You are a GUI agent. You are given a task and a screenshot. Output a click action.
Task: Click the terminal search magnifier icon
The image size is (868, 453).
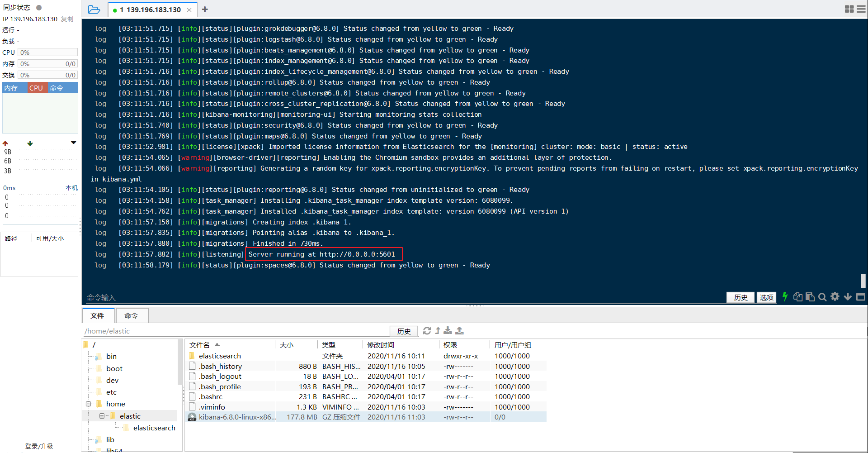coord(822,297)
